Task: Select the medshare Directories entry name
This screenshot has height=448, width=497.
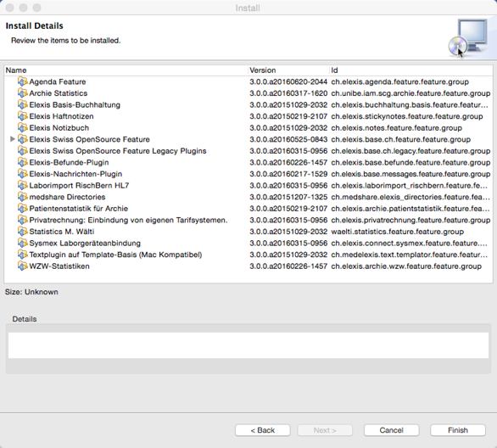Action: click(x=67, y=197)
